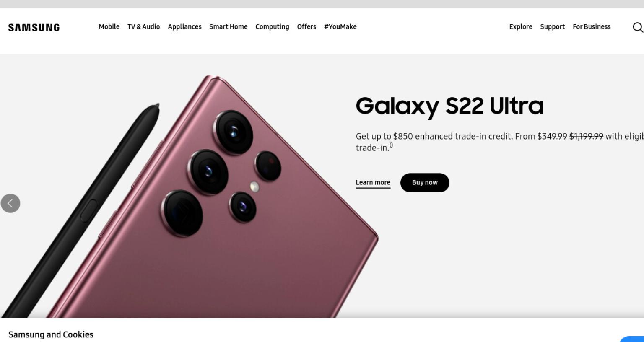The image size is (644, 342).
Task: Go to previous carousel slide arrow
Action: (10, 203)
